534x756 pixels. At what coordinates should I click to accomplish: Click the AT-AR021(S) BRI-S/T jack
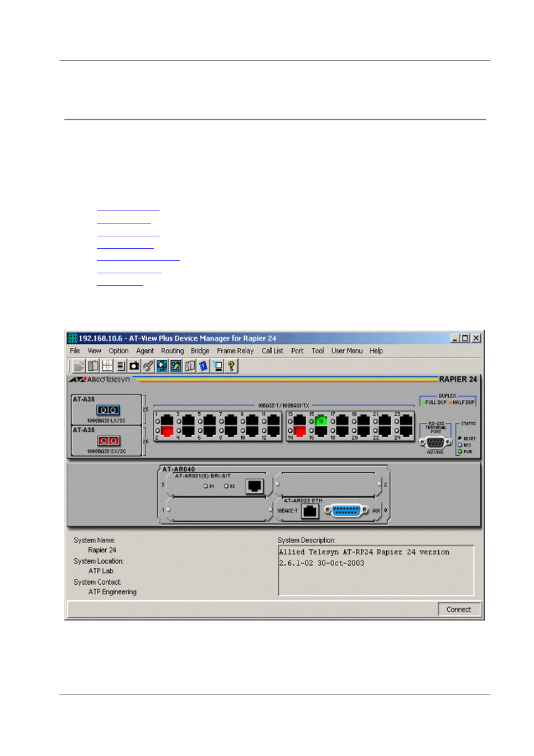click(255, 486)
